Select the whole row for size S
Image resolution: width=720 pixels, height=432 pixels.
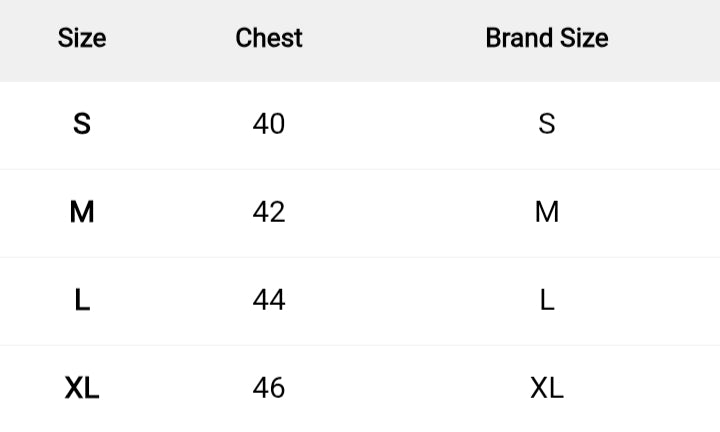(x=400, y=125)
